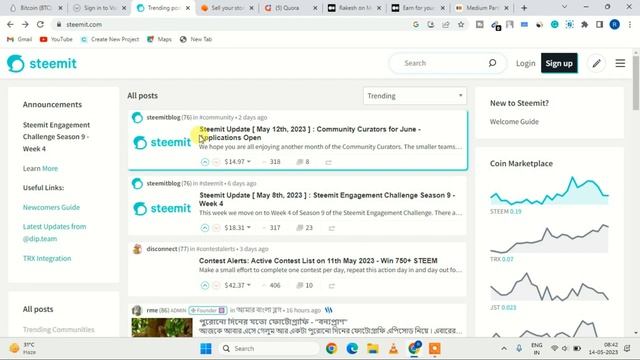Open comments on the Engagement Challenge post
This screenshot has width=640, height=360.
[304, 228]
